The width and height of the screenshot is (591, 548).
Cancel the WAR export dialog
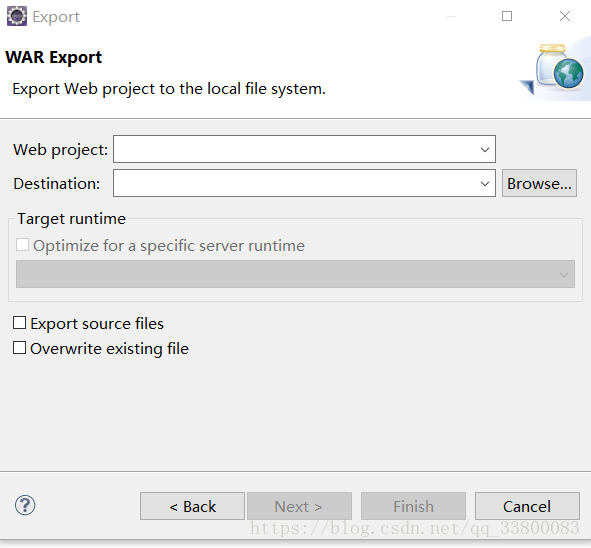527,506
